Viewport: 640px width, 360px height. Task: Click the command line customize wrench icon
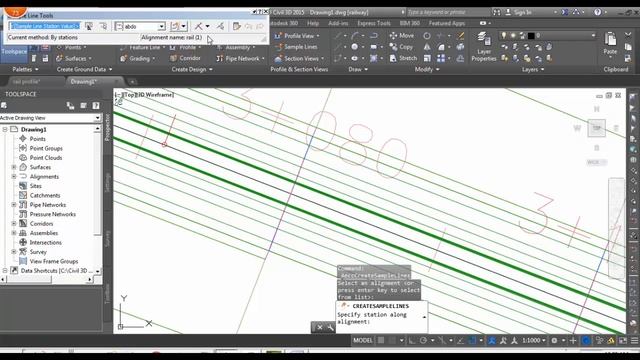(330, 327)
